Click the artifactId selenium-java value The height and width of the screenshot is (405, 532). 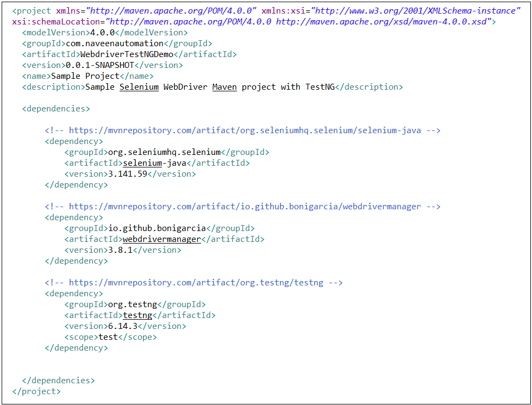click(x=155, y=163)
